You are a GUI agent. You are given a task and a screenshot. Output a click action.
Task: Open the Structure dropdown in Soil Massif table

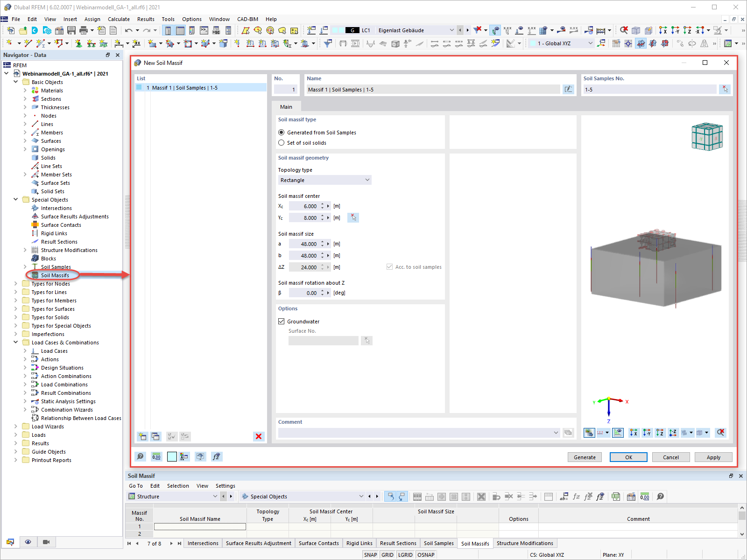[215, 497]
